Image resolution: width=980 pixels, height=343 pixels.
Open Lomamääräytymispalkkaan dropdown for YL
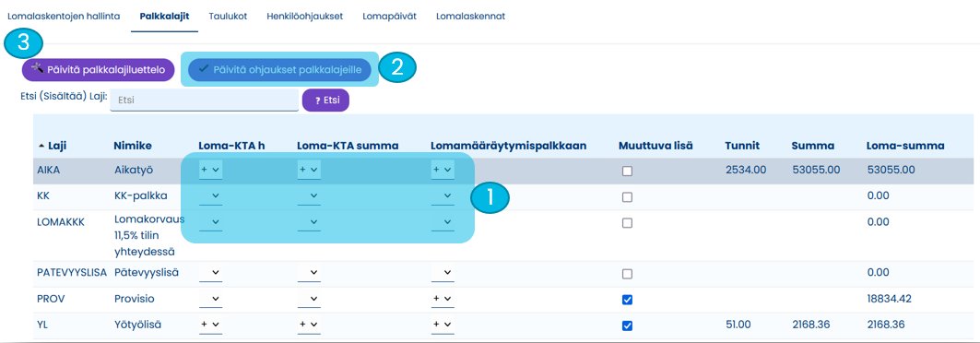click(x=443, y=325)
